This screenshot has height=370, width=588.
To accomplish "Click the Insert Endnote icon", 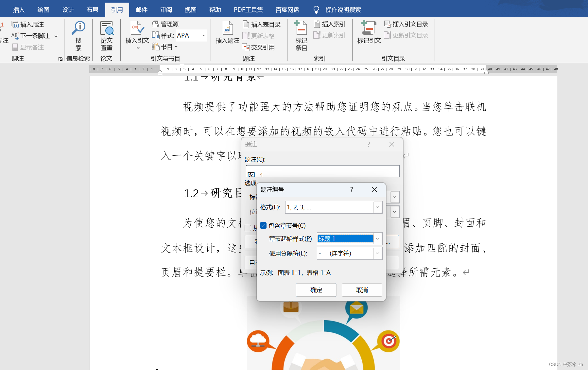I will coord(15,24).
